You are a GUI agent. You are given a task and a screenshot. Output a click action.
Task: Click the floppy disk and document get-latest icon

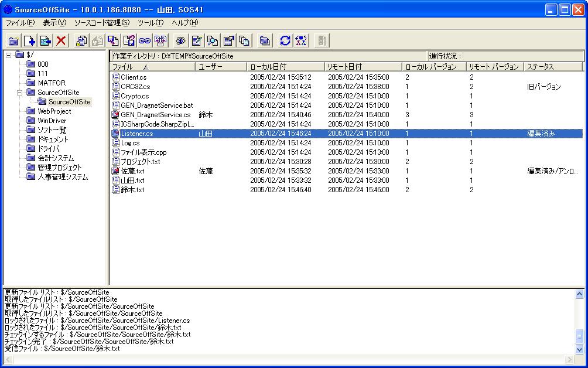[x=113, y=40]
